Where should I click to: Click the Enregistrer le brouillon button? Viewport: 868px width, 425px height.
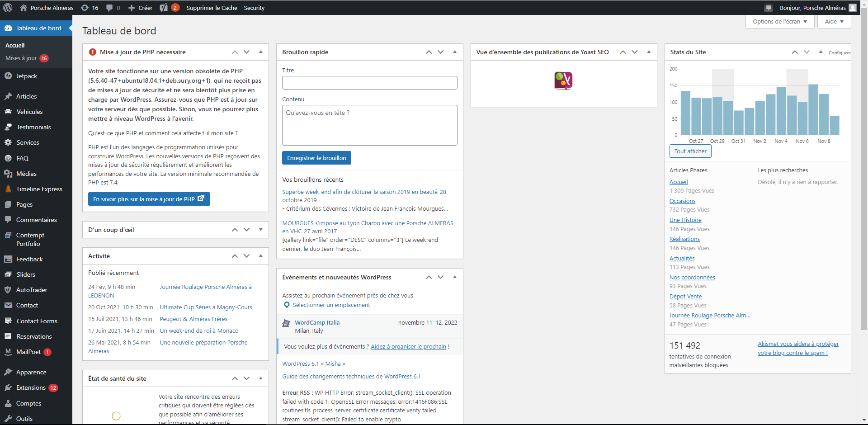[x=316, y=158]
